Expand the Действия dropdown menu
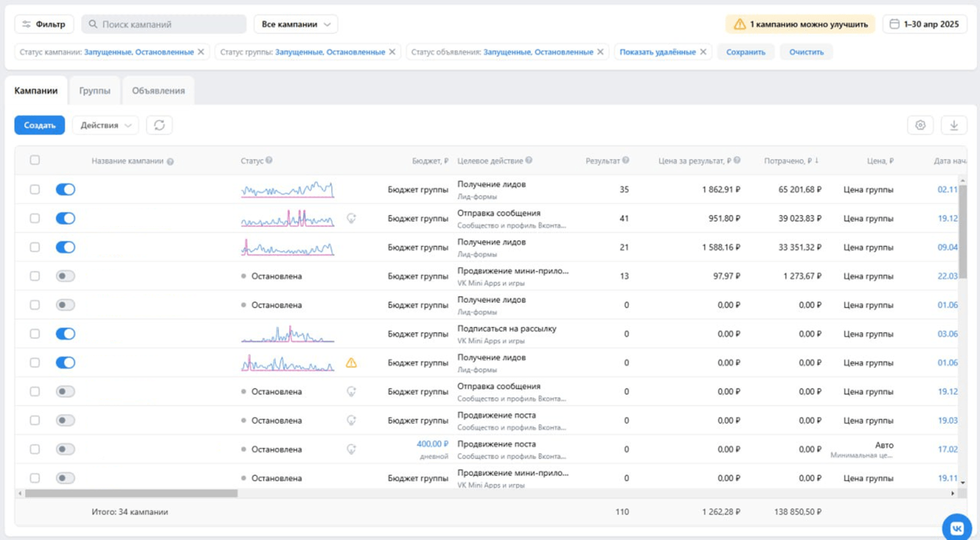Image resolution: width=980 pixels, height=540 pixels. pyautogui.click(x=105, y=125)
